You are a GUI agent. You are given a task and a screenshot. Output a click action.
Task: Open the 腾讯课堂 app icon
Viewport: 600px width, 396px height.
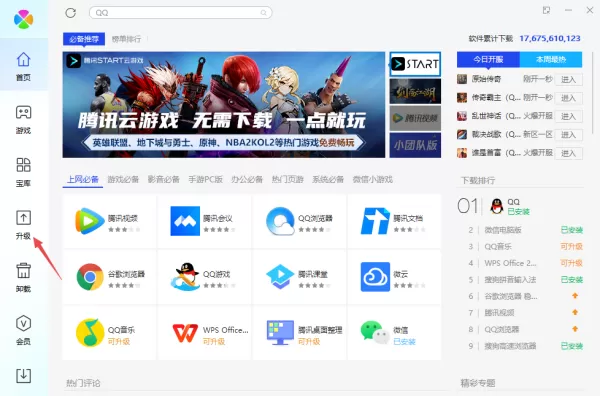280,276
